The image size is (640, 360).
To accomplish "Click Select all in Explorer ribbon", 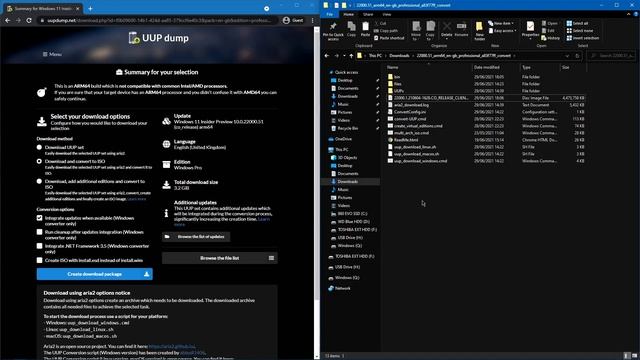I will pyautogui.click(x=578, y=23).
